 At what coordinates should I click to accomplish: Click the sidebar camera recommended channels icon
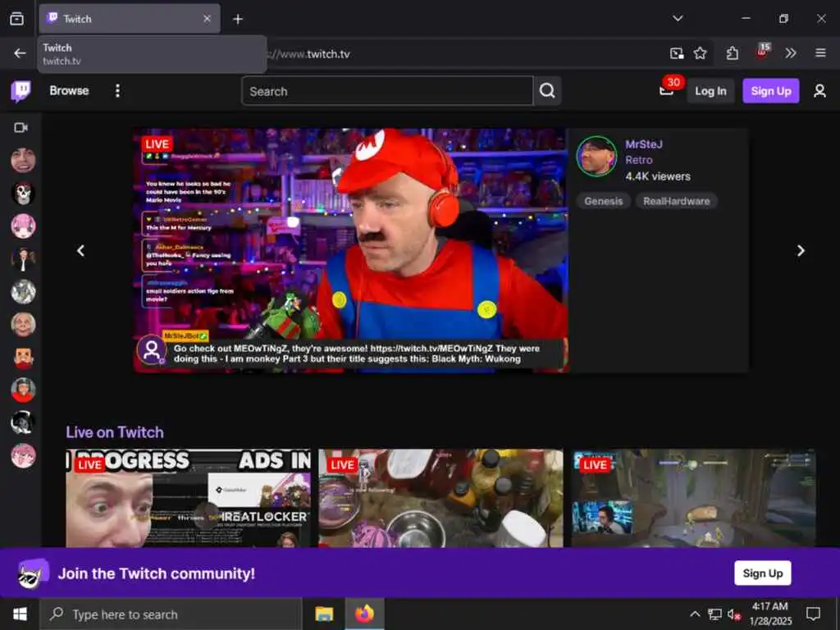(x=21, y=127)
